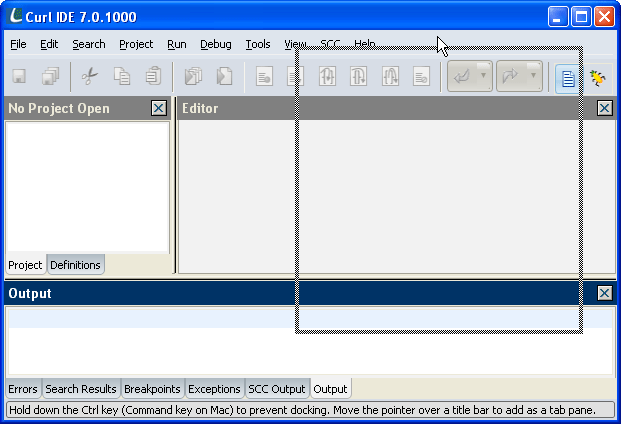The image size is (621, 424).
Task: Open the File menu
Action: coord(19,44)
